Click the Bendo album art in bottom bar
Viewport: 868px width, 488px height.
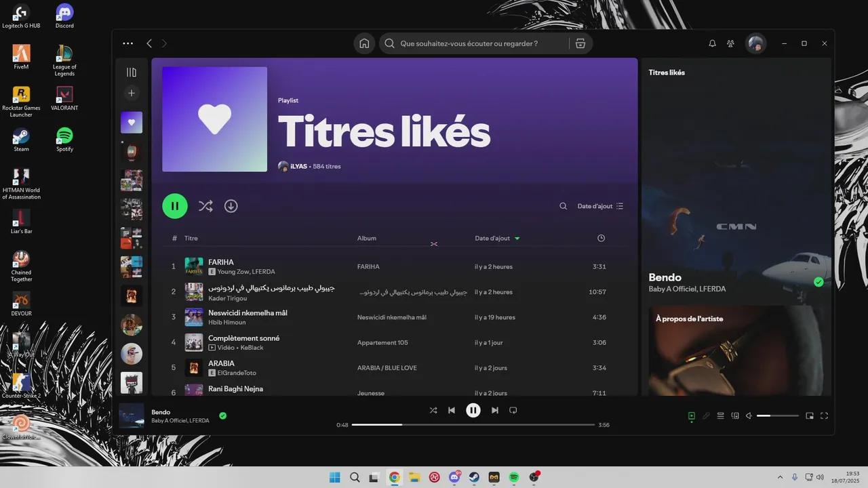click(132, 415)
